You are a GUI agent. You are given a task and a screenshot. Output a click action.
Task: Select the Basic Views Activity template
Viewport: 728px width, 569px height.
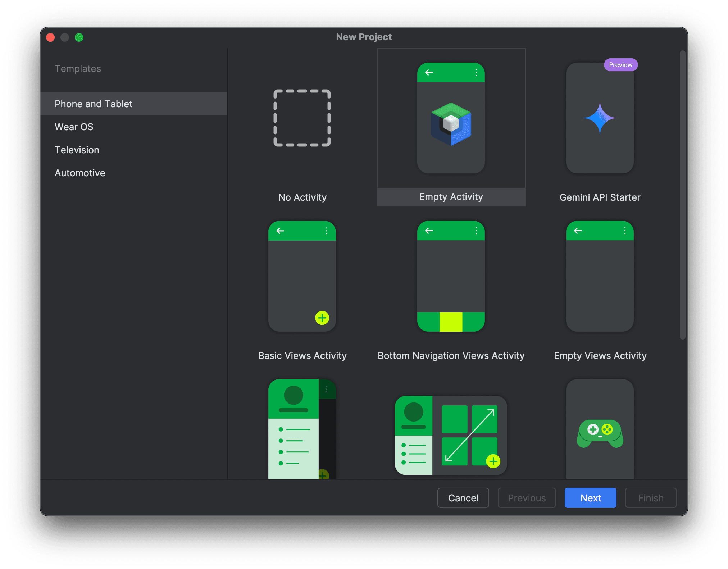click(302, 276)
